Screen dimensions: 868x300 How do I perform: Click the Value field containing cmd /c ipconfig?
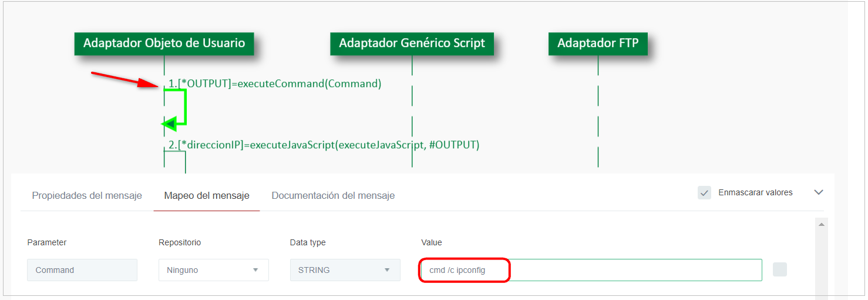click(591, 270)
